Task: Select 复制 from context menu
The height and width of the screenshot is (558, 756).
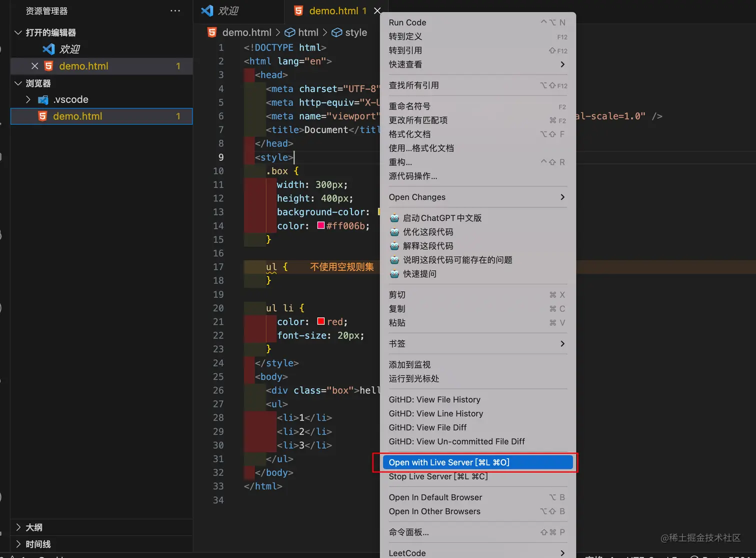Action: click(477, 309)
